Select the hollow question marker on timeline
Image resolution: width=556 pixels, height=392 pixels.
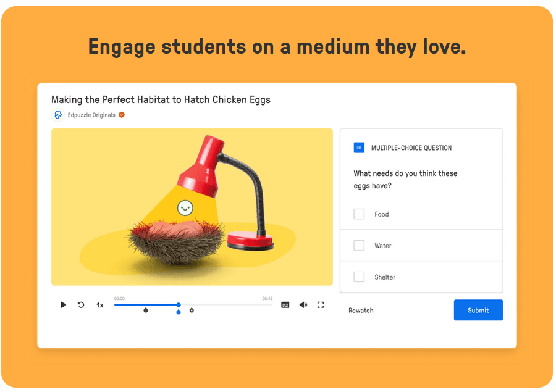[192, 311]
